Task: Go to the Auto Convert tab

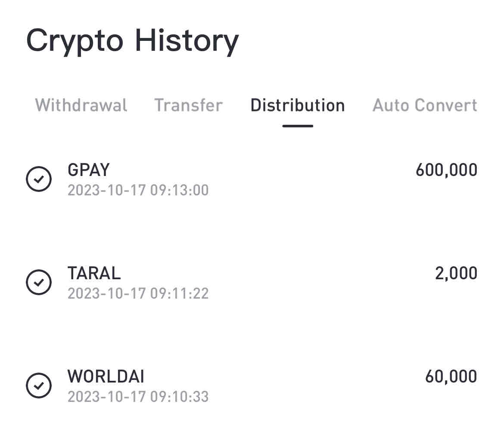Action: pyautogui.click(x=425, y=105)
